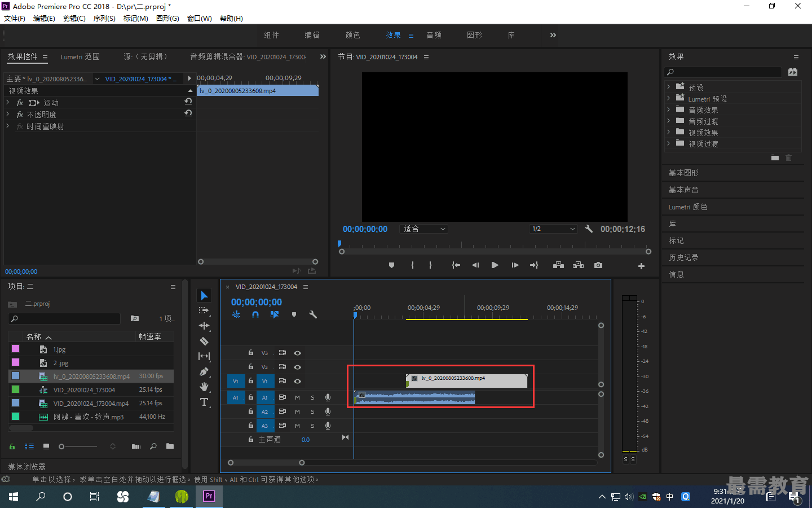Select the Pen tool
The height and width of the screenshot is (508, 812).
[204, 371]
